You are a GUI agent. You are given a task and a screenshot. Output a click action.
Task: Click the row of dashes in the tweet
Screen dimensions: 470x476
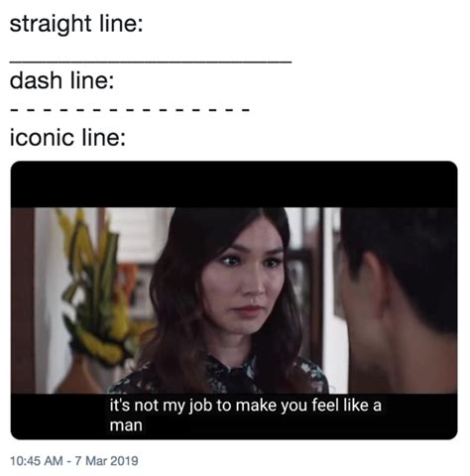130,110
